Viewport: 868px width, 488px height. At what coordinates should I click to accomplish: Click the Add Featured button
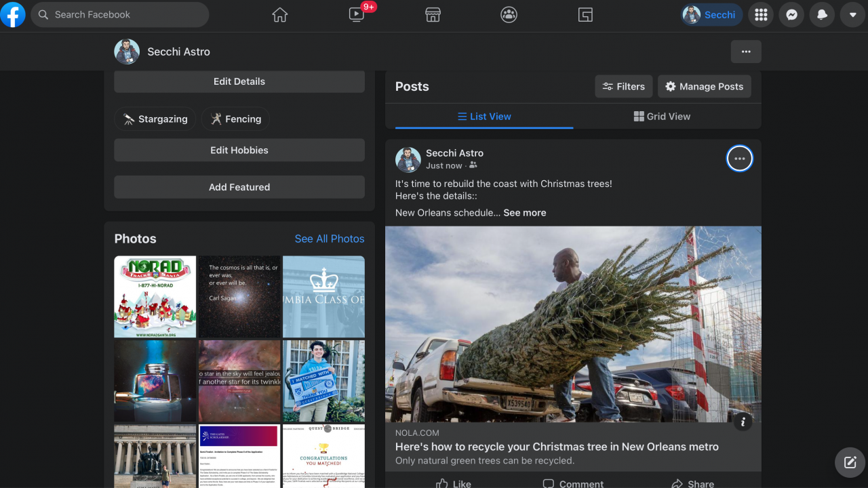[239, 187]
